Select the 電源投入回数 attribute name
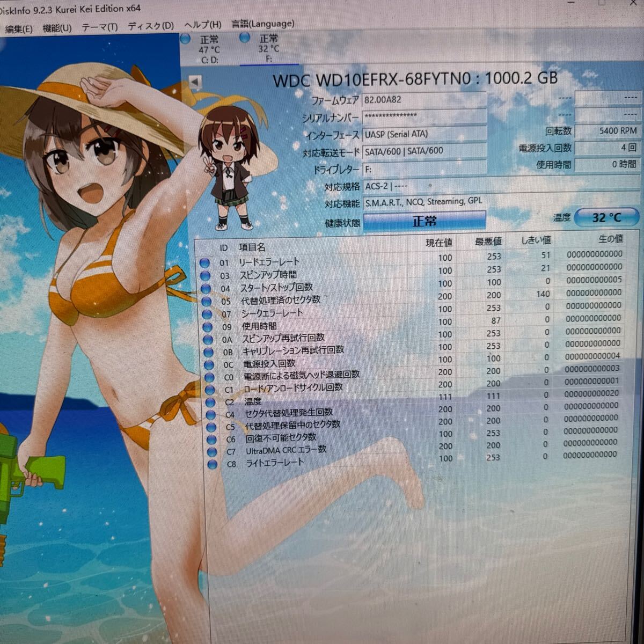The width and height of the screenshot is (644, 644). click(269, 363)
